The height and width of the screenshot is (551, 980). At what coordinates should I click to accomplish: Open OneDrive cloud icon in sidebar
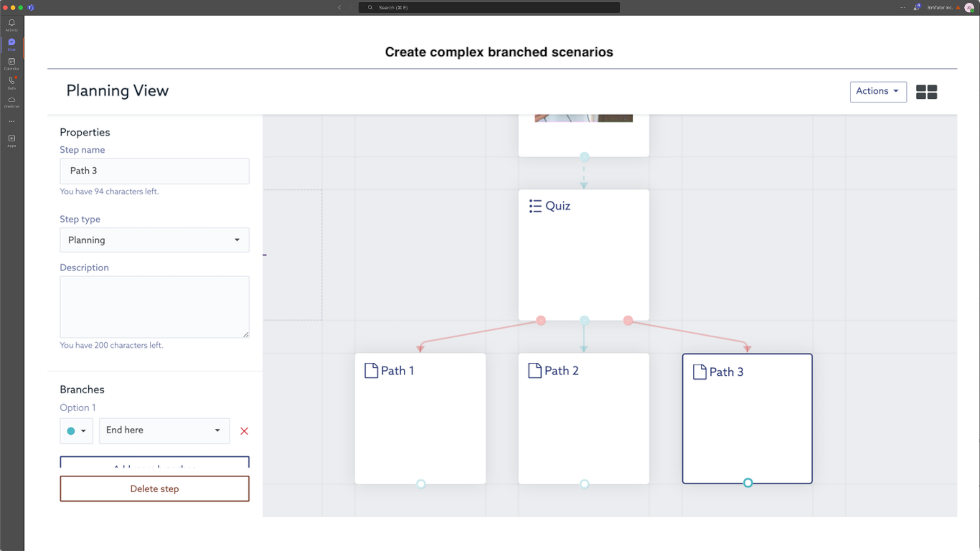pyautogui.click(x=11, y=101)
